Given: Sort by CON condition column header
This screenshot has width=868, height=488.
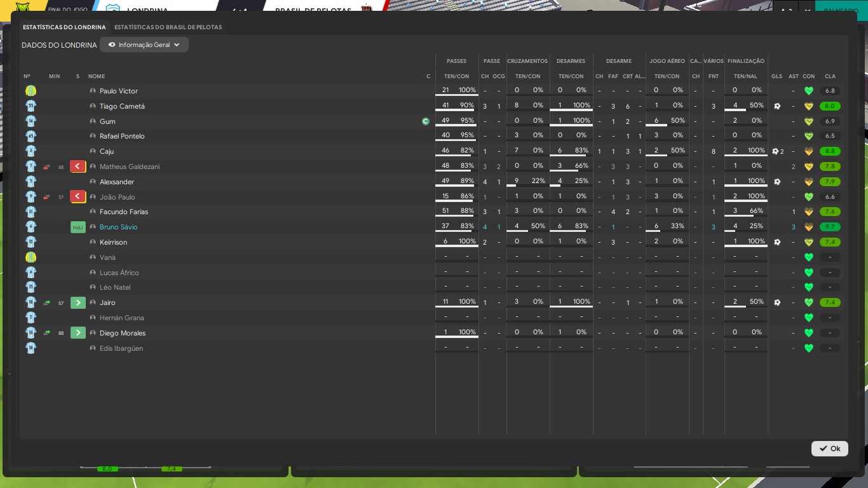Looking at the screenshot, I should pos(808,76).
